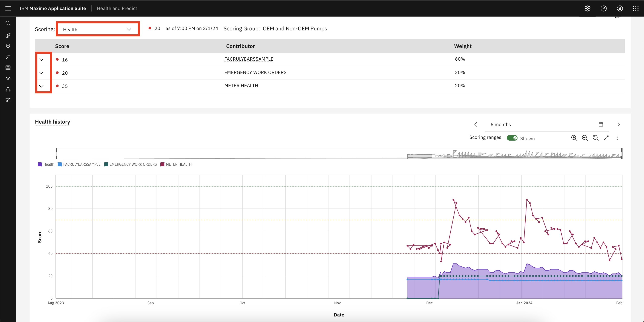Click the as of 7:00 PM timestamp
This screenshot has width=644, height=322.
192,28
